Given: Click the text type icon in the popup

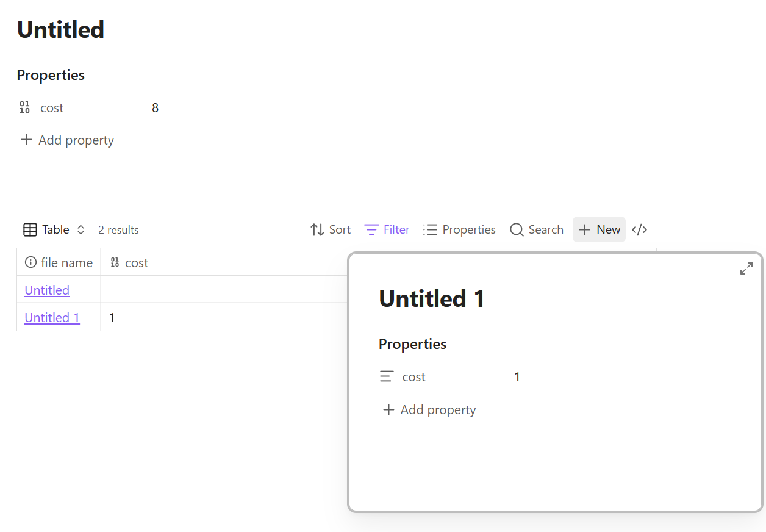Looking at the screenshot, I should tap(386, 377).
